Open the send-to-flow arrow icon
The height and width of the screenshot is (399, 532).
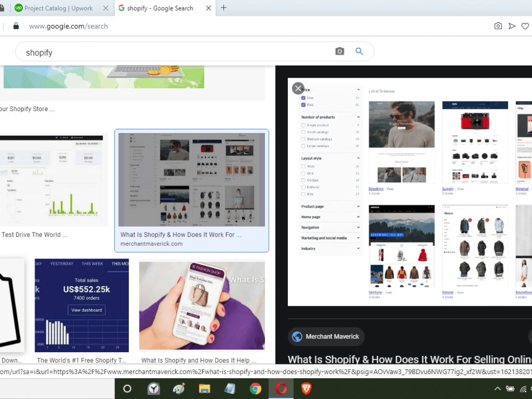(x=512, y=26)
